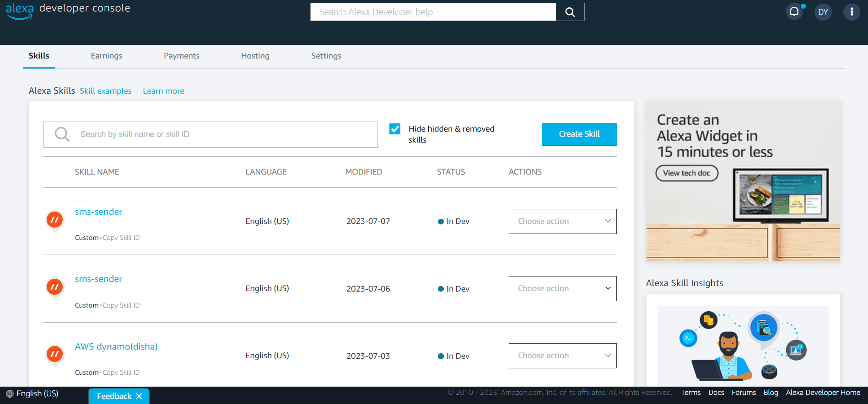This screenshot has height=404, width=868.
Task: Copy Skill ID for AWS dynamo(disha)
Action: coord(121,372)
